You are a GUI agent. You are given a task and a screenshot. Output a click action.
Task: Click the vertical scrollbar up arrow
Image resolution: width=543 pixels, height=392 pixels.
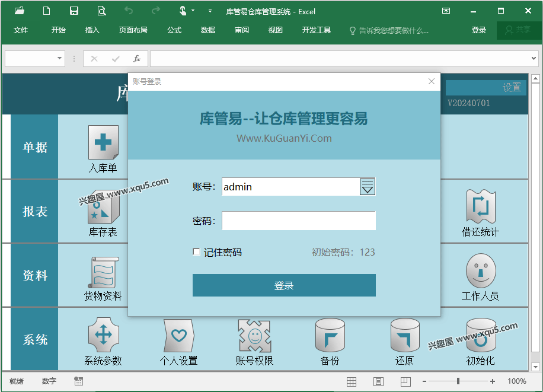click(x=535, y=79)
